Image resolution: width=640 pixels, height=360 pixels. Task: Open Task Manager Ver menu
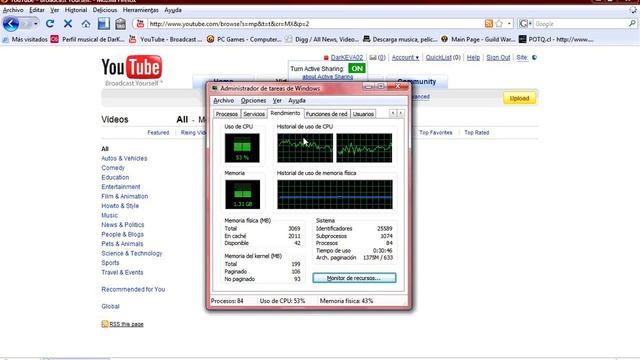pos(277,100)
